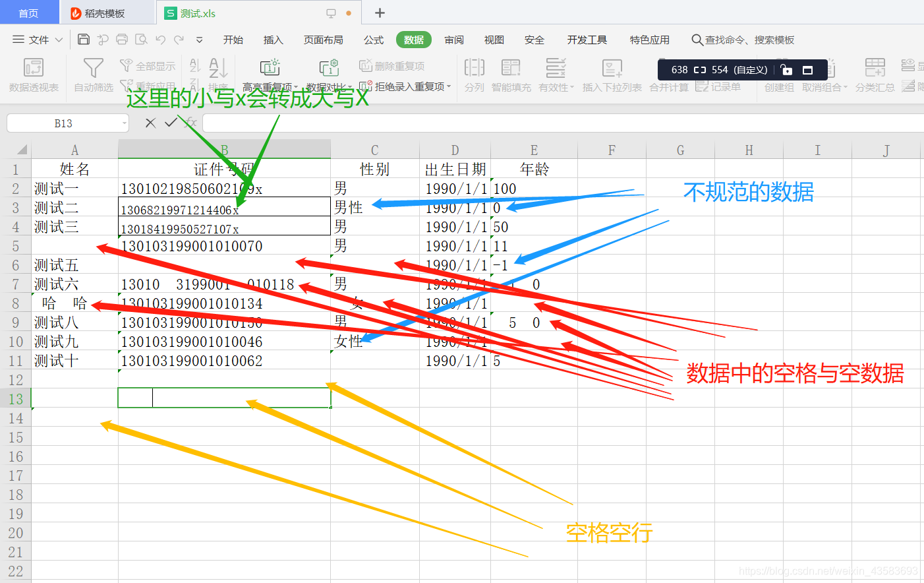Viewport: 924px width, 583px height.
Task: Select column H header
Action: click(749, 150)
